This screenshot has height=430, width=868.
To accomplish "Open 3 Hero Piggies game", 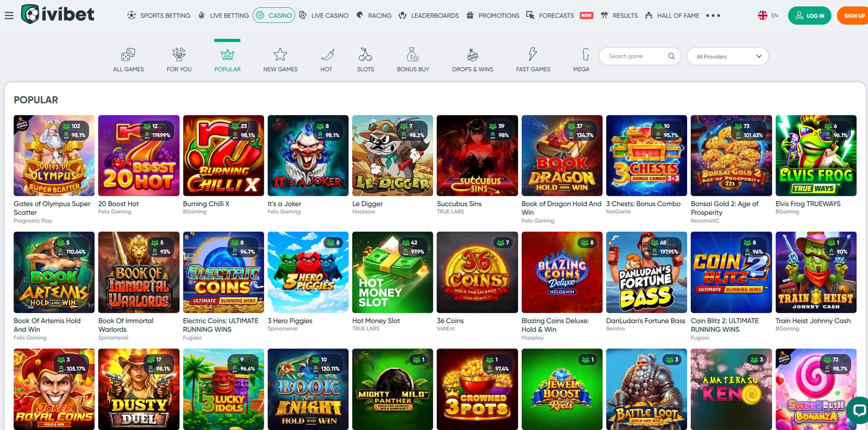I will coord(308,272).
